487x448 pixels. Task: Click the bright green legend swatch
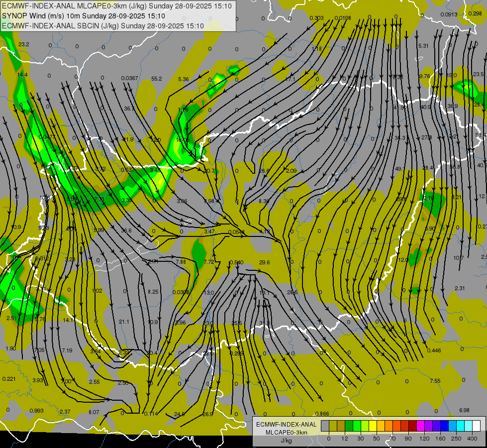357,426
